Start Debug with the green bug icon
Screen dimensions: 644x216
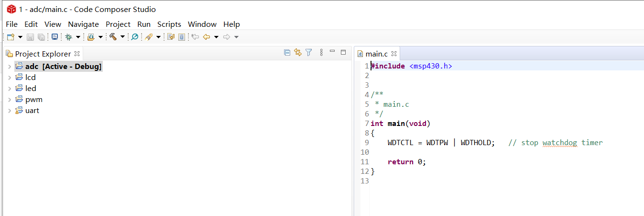pos(68,37)
